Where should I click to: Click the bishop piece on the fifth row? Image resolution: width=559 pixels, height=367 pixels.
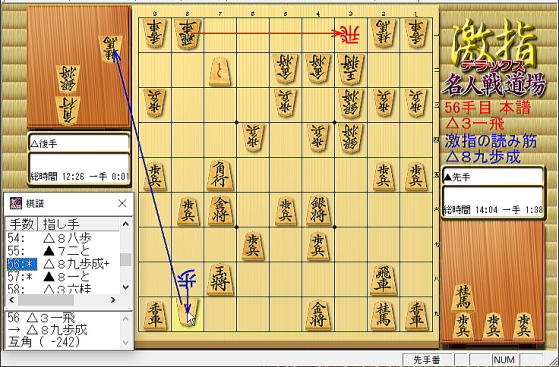(220, 175)
